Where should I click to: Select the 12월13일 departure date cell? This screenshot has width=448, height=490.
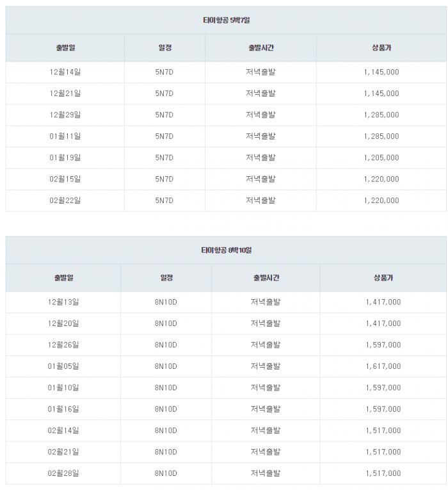pos(63,302)
